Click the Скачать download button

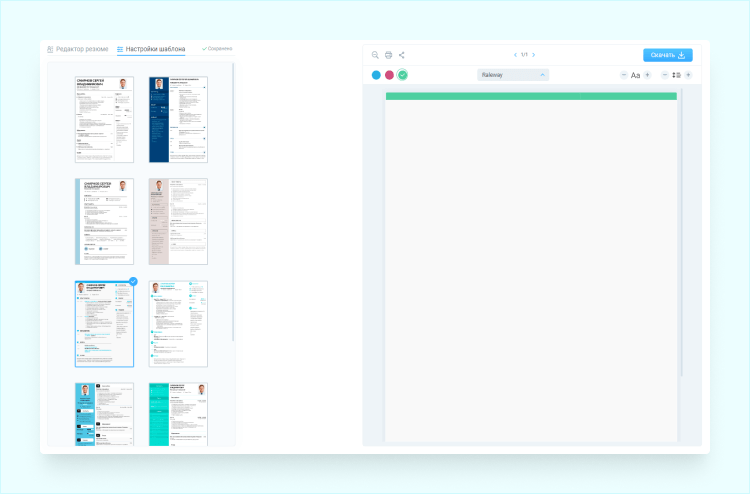667,55
